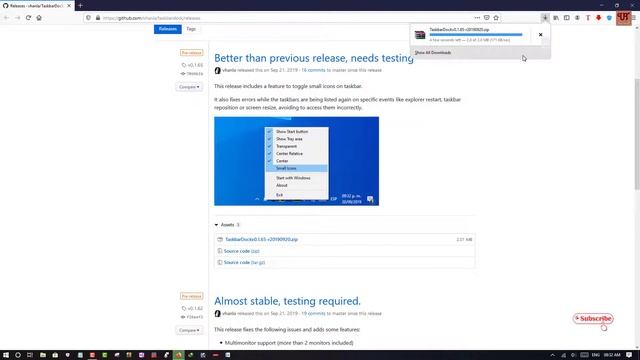Image resolution: width=640 pixels, height=360 pixels.
Task: Show hidden system tray icons
Action: [x=552, y=355]
